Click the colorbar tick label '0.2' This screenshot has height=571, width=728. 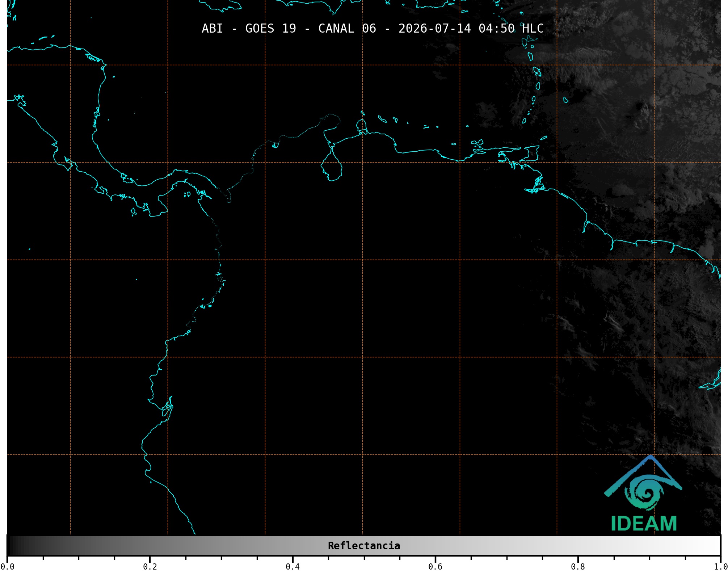(x=150, y=567)
